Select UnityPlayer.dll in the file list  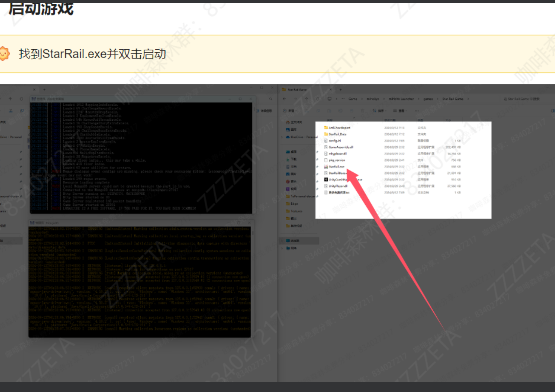point(336,186)
